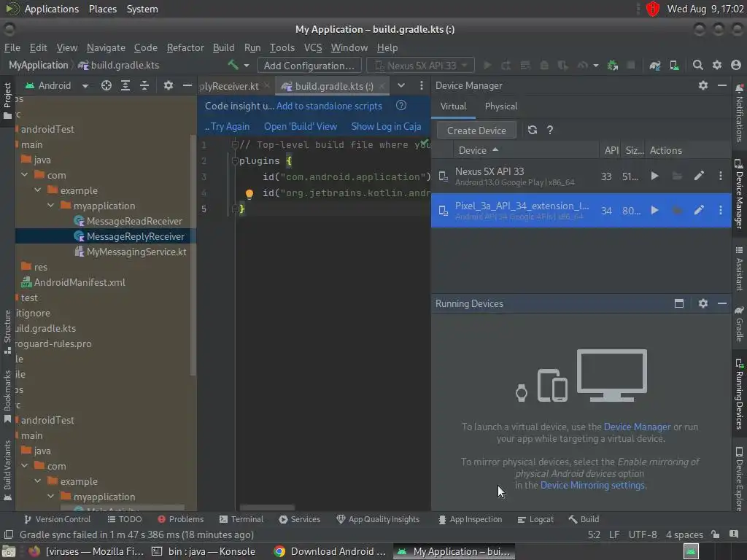Open the Build menu
This screenshot has width=747, height=560.
[223, 47]
